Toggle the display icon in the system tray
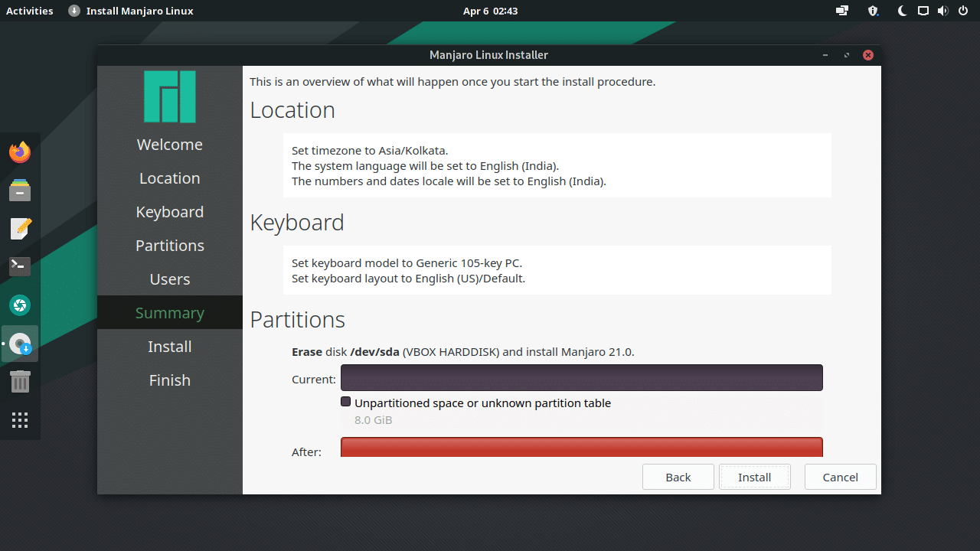Image resolution: width=980 pixels, height=551 pixels. pyautogui.click(x=923, y=11)
